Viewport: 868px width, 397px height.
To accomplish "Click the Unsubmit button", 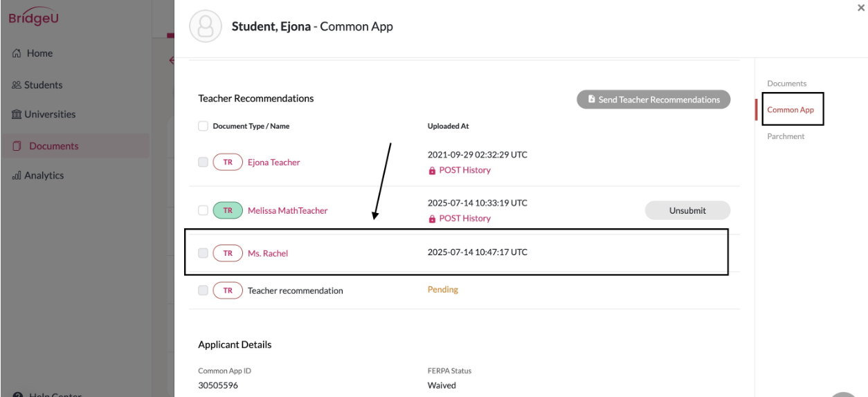I will pyautogui.click(x=687, y=210).
